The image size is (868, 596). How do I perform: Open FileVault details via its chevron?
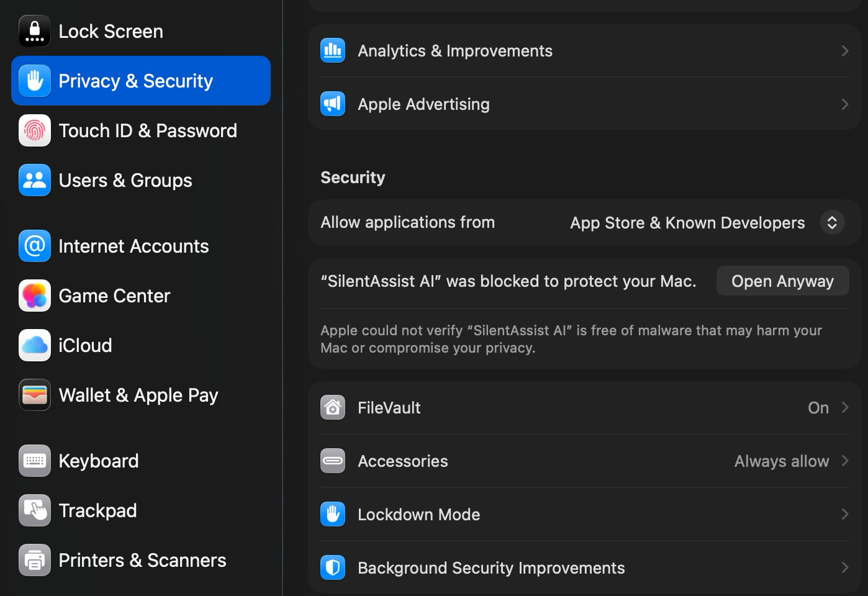click(844, 407)
